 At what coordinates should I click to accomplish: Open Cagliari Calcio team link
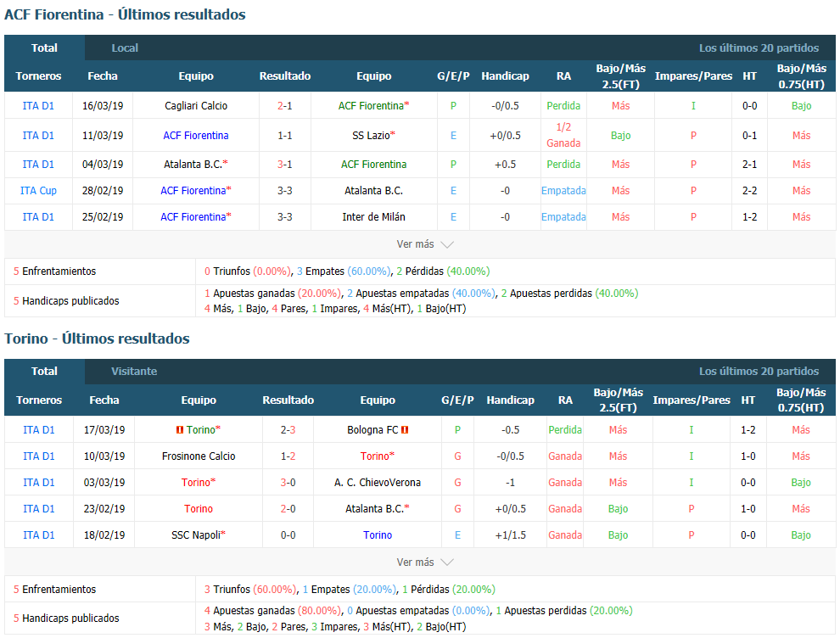point(196,105)
